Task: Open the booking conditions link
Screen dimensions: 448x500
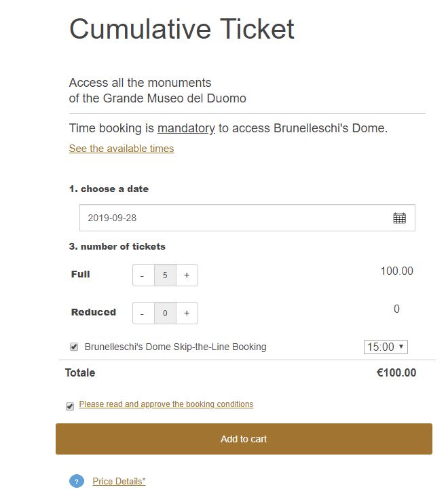Action: click(x=166, y=404)
